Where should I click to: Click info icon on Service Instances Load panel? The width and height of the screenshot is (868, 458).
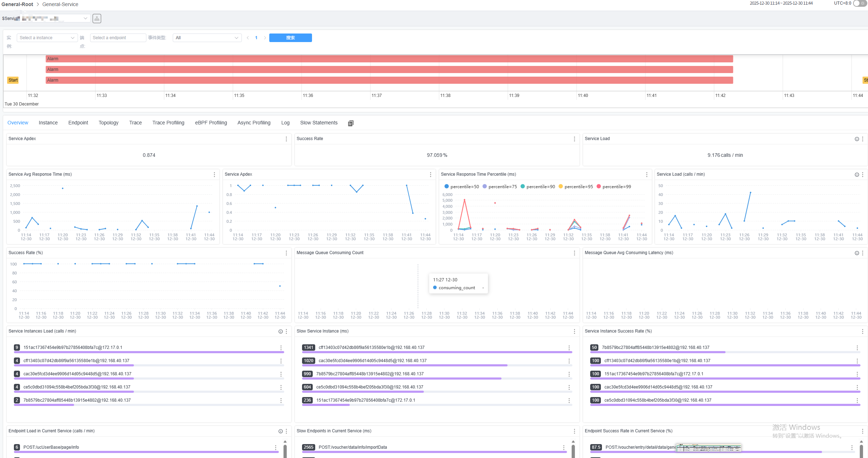point(280,331)
